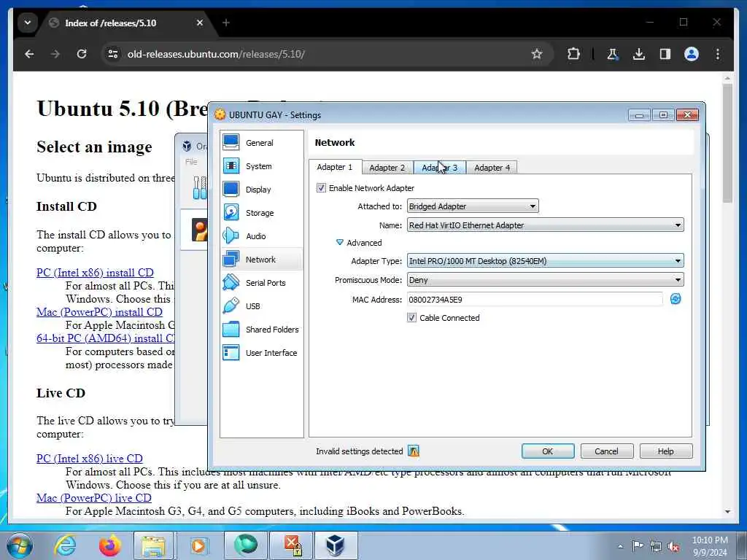747x560 pixels.
Task: Open Chrome Labs flask icon
Action: (612, 54)
